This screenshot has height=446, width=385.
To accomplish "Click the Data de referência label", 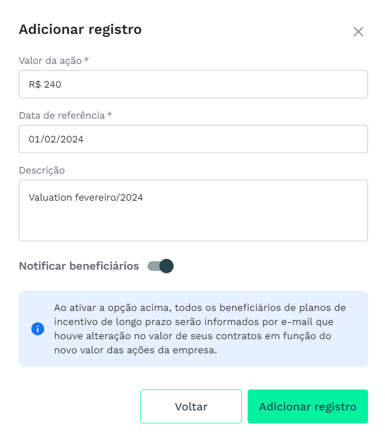I will click(x=62, y=115).
